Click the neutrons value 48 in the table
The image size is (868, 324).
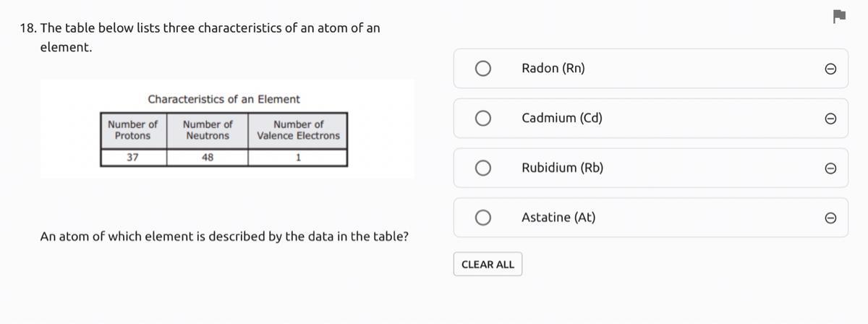[208, 158]
